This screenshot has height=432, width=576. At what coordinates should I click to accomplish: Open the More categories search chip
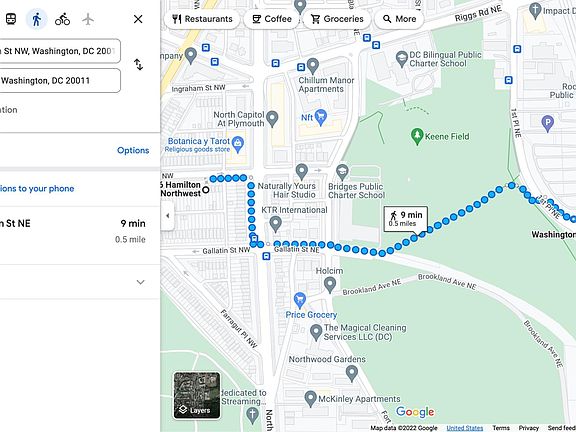pyautogui.click(x=399, y=19)
